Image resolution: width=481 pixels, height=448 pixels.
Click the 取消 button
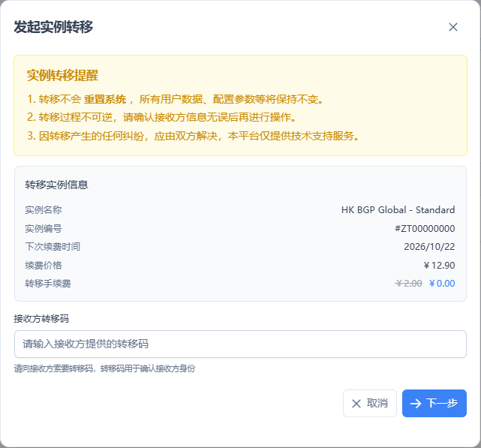pyautogui.click(x=370, y=403)
